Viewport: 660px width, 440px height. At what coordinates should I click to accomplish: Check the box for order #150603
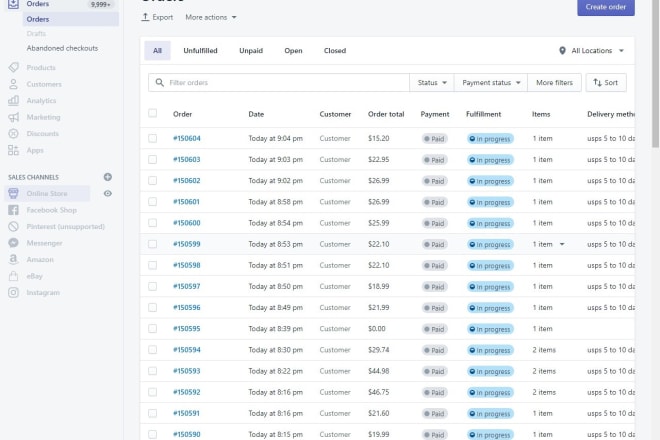(x=152, y=160)
